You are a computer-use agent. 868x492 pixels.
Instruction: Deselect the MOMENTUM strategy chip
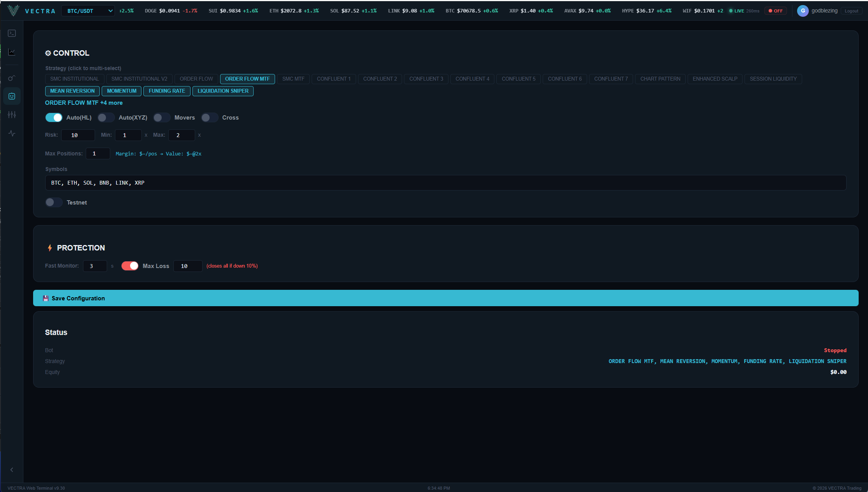click(x=122, y=91)
